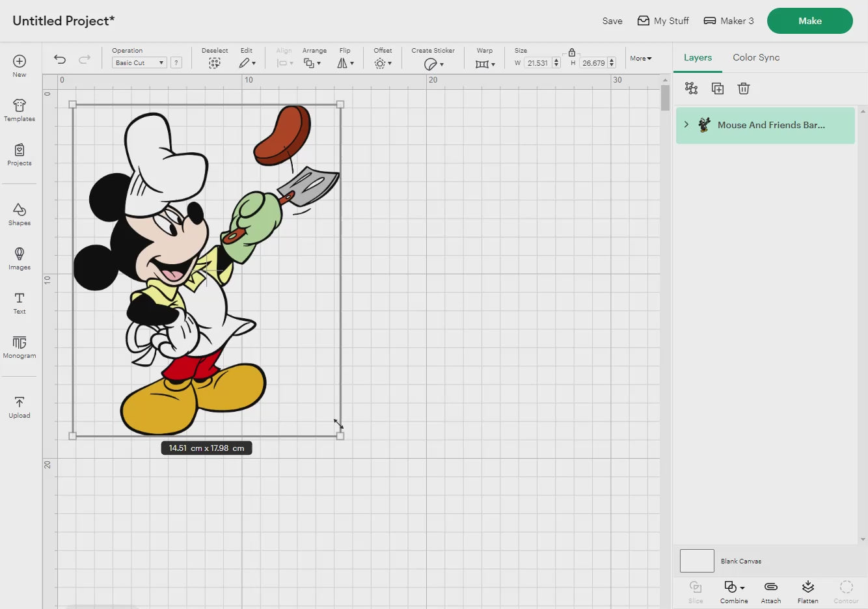Click the Save button
Image resolution: width=868 pixels, height=609 pixels.
click(612, 21)
